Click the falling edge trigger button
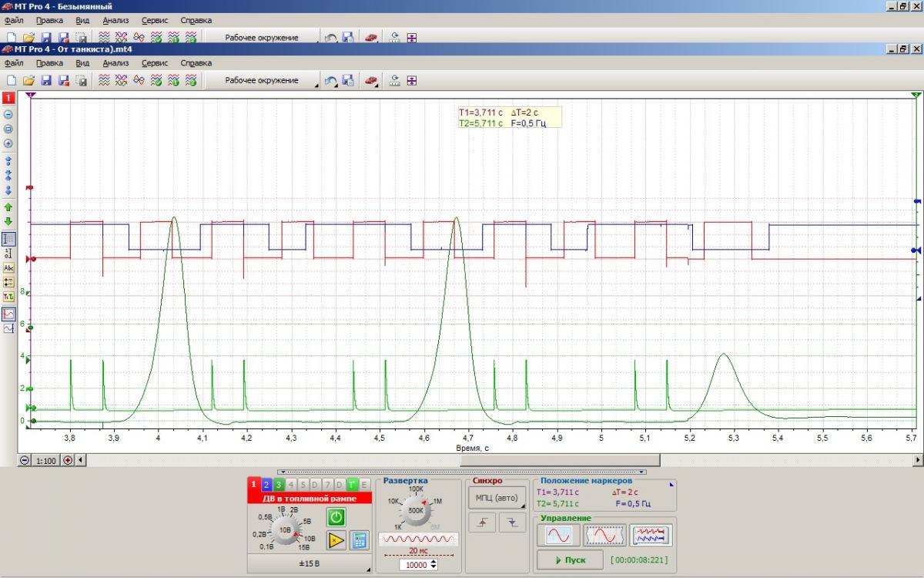 pos(511,523)
